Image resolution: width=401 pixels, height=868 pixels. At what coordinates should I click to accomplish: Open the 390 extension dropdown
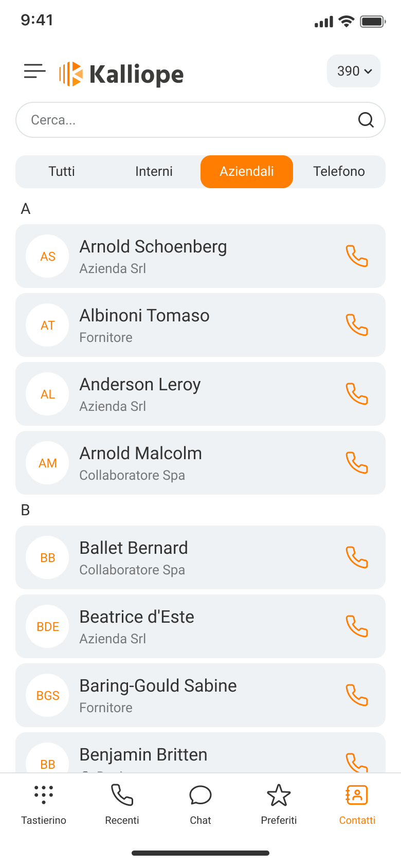354,71
